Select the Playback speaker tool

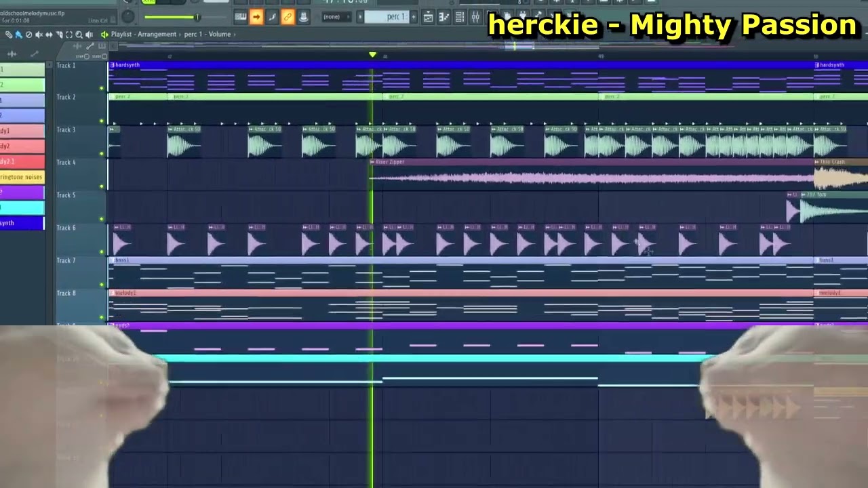tap(89, 34)
